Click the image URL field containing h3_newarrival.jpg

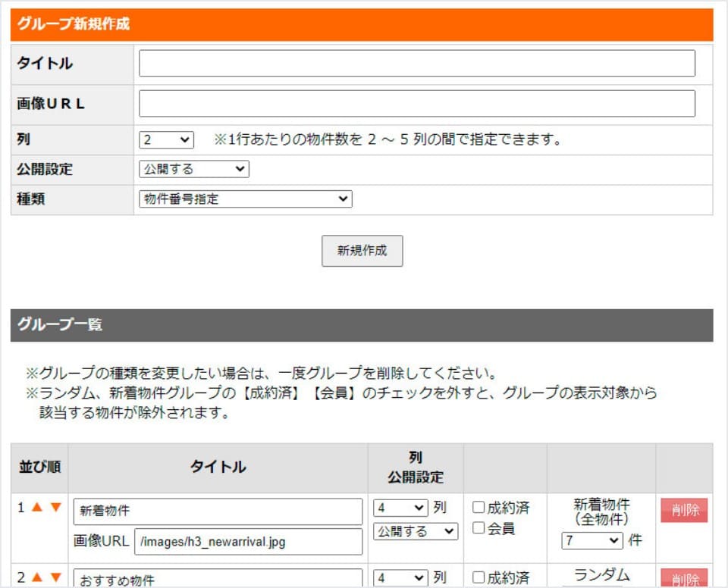tap(248, 542)
